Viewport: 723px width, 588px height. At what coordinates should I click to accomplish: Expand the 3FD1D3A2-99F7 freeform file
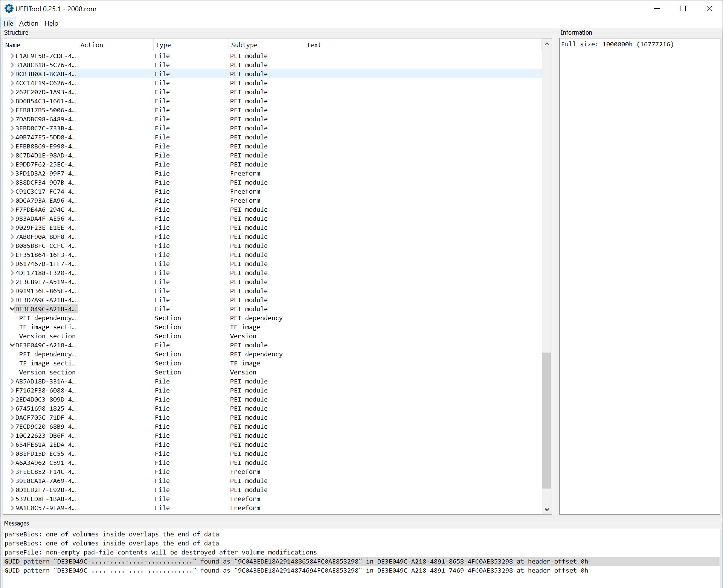tap(12, 173)
